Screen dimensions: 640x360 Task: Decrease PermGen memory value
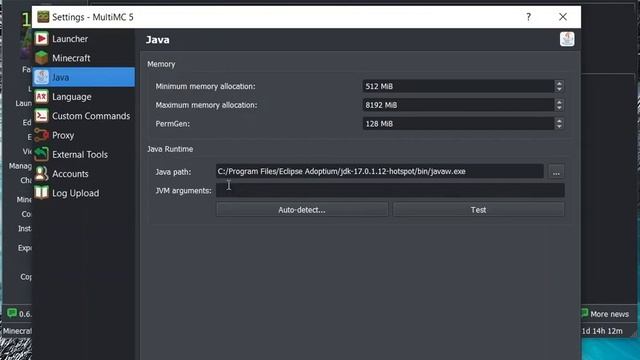tap(559, 127)
